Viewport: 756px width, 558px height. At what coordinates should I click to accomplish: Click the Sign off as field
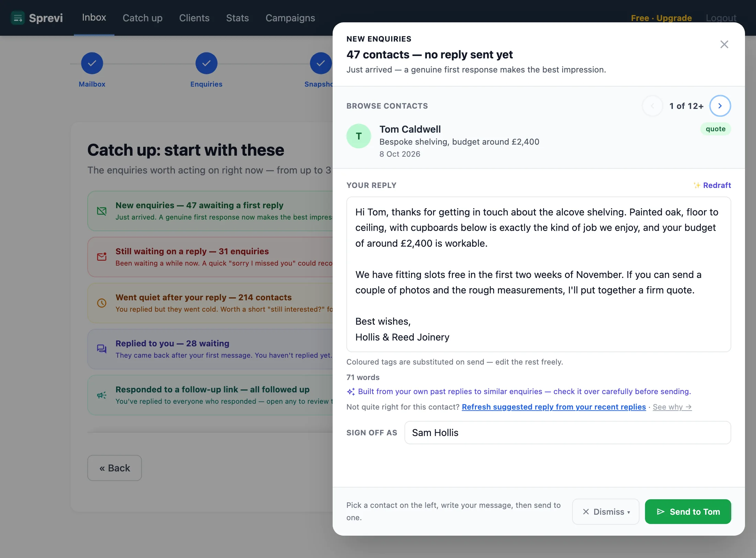(568, 433)
